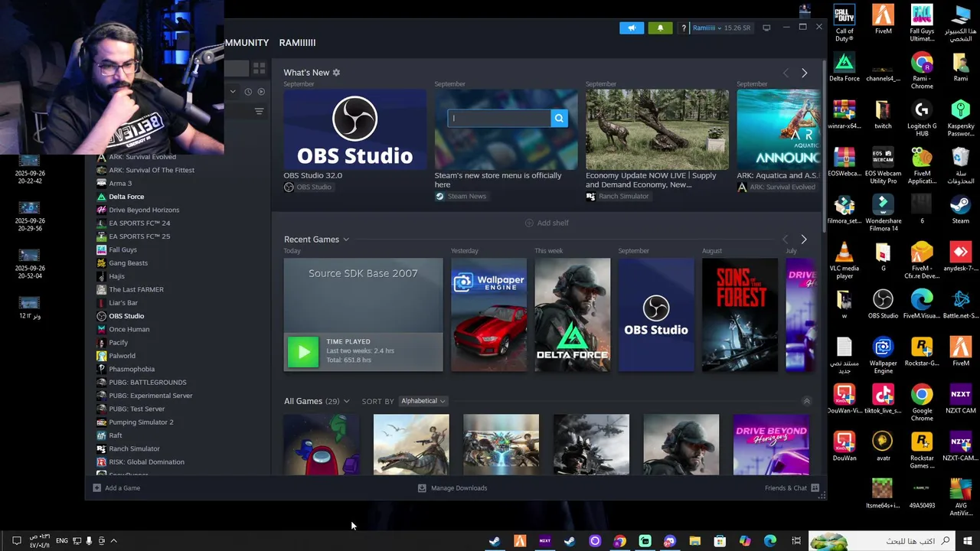This screenshot has height=551, width=980.
Task: Select Call of Duty desktop icon
Action: pyautogui.click(x=844, y=23)
